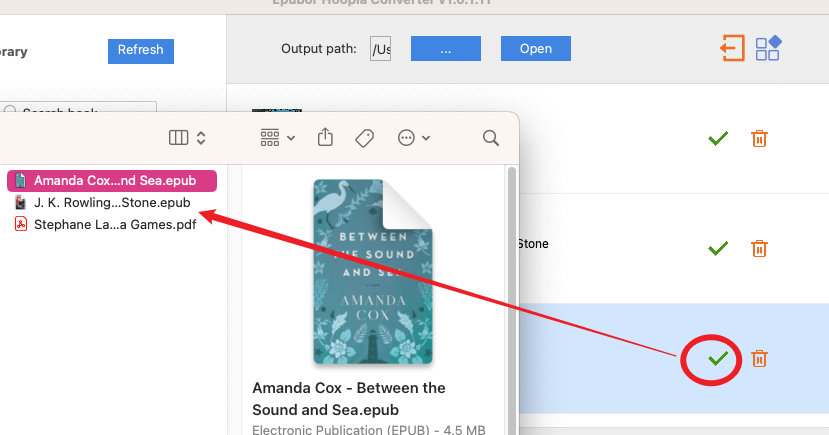Click the trash icon in the highlighted row
829x435 pixels.
(x=759, y=358)
